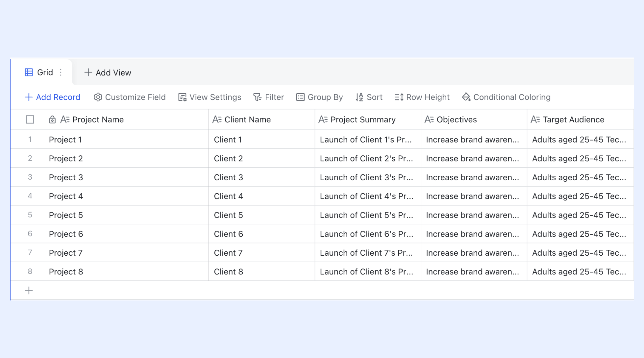The width and height of the screenshot is (644, 358).
Task: Click the text-type icon before Project Name
Action: pos(65,120)
